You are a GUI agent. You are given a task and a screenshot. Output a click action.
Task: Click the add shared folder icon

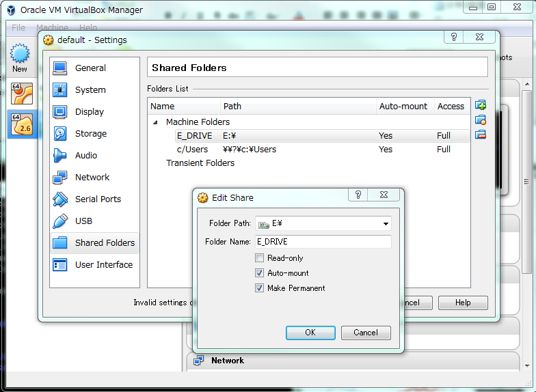(481, 105)
